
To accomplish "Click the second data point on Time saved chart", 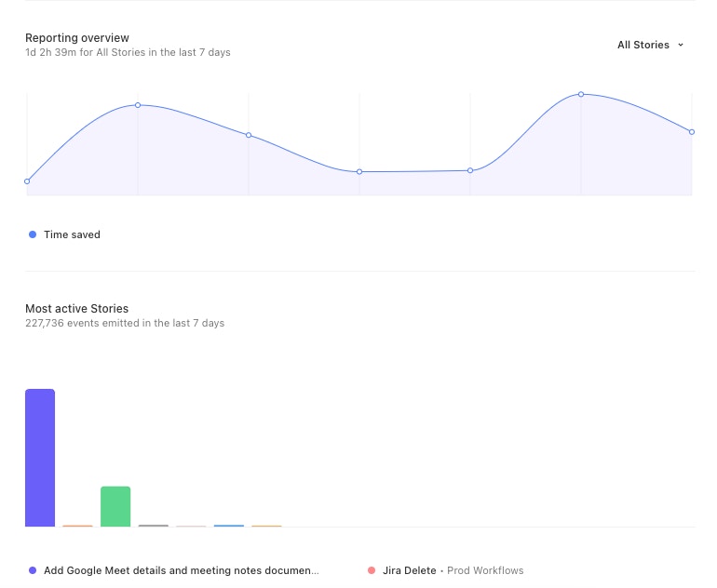I will click(x=138, y=105).
